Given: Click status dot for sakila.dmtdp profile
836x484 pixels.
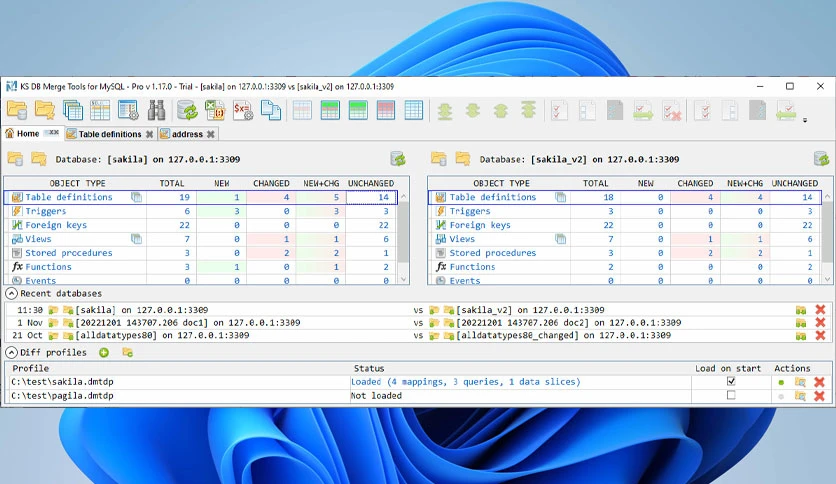Looking at the screenshot, I should 781,382.
